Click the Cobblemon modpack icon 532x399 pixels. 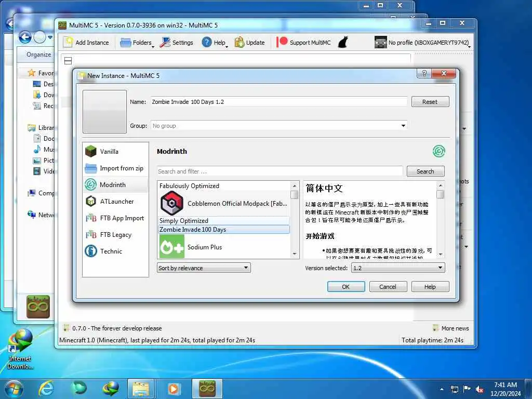172,203
